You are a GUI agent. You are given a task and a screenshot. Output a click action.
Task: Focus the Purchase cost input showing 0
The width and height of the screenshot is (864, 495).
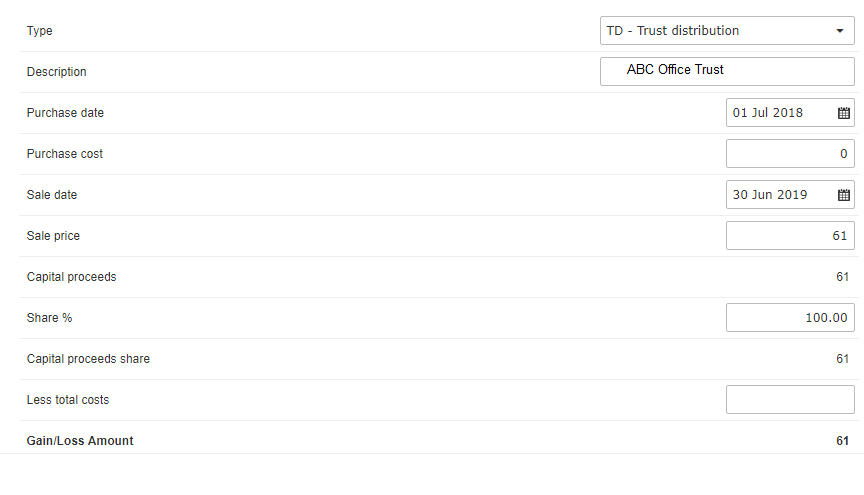[790, 153]
